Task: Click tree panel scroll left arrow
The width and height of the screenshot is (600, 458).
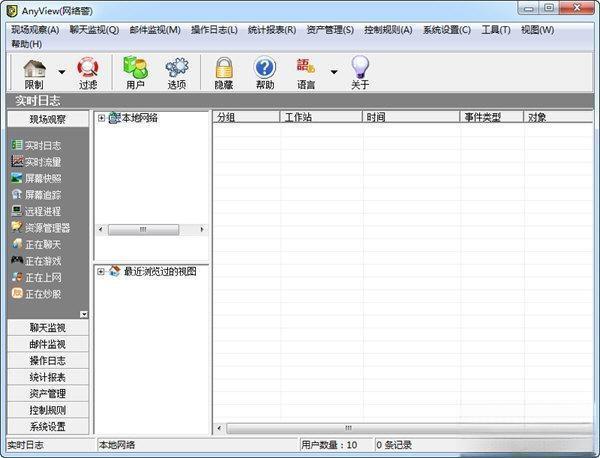Action: [x=100, y=230]
